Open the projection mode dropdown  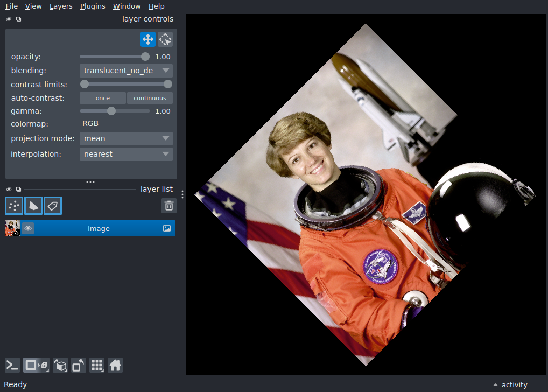pos(126,138)
